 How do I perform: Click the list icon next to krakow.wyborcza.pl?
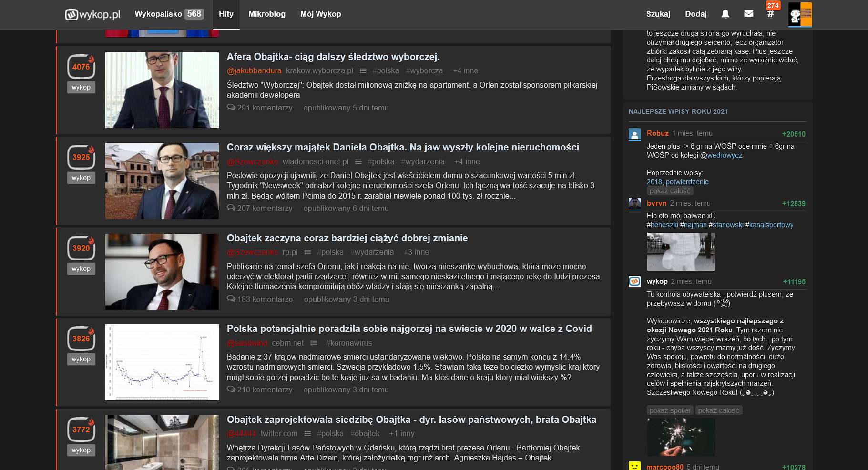(x=363, y=70)
